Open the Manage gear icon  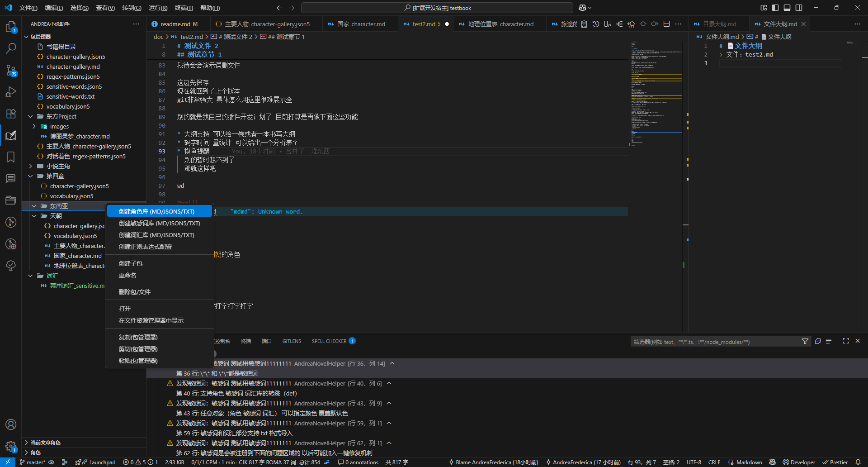tap(11, 446)
